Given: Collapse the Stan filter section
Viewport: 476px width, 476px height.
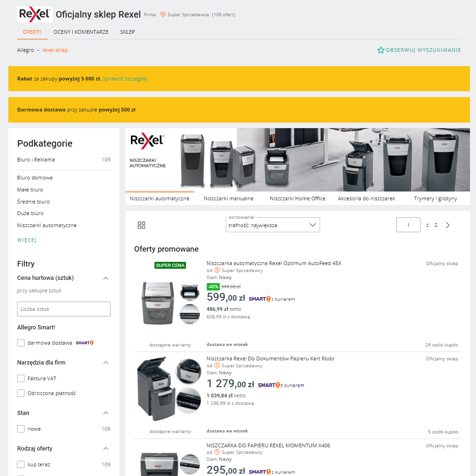Looking at the screenshot, I should [x=105, y=413].
